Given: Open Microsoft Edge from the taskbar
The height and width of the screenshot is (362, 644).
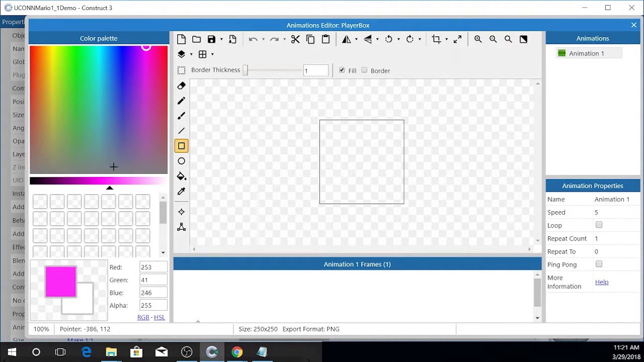Looking at the screenshot, I should (86, 352).
